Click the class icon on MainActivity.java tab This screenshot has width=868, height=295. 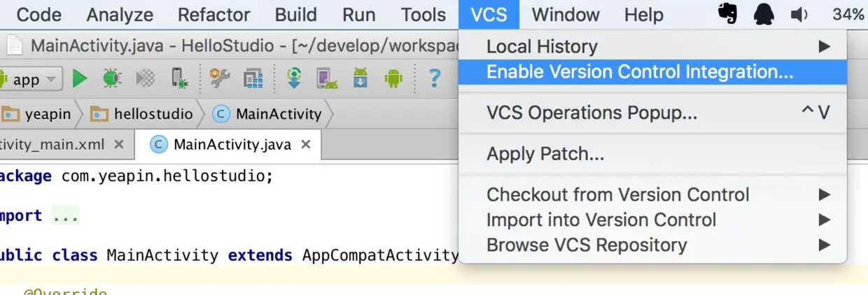click(x=160, y=145)
